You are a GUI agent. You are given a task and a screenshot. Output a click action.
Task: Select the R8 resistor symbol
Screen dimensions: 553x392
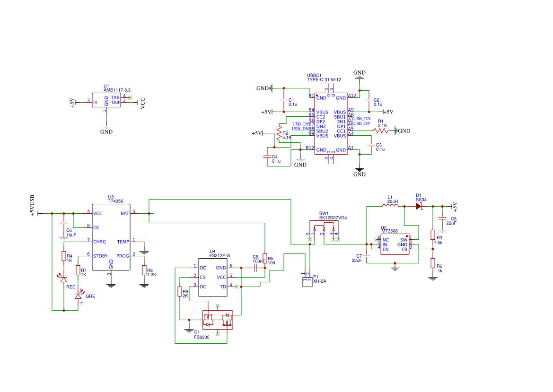pyautogui.click(x=144, y=270)
